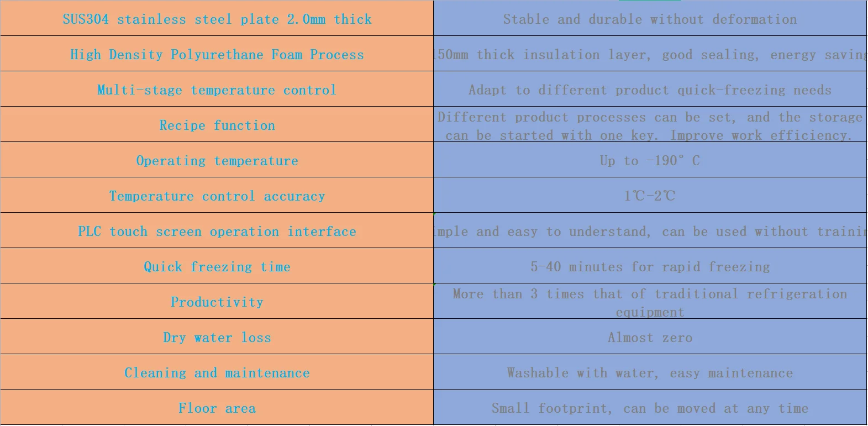Select the 'Small footprint, can be moved' cell
This screenshot has width=868, height=426.
point(650,407)
